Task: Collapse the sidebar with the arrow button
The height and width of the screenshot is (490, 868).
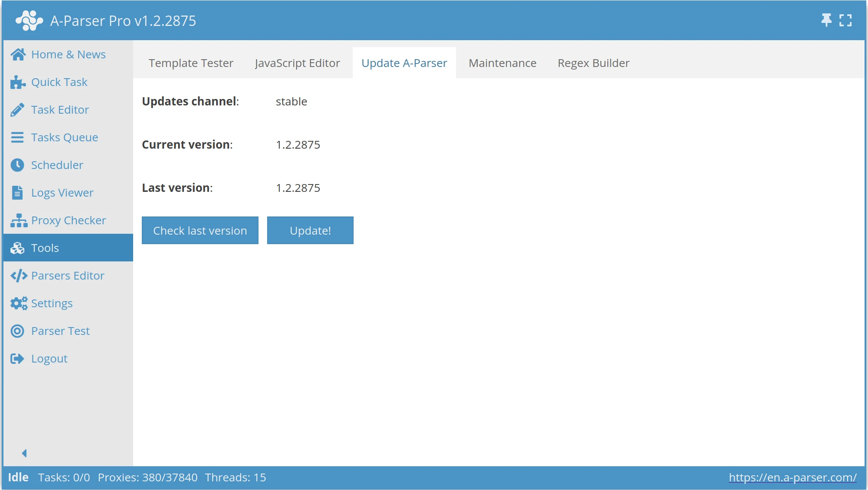Action: pyautogui.click(x=24, y=453)
